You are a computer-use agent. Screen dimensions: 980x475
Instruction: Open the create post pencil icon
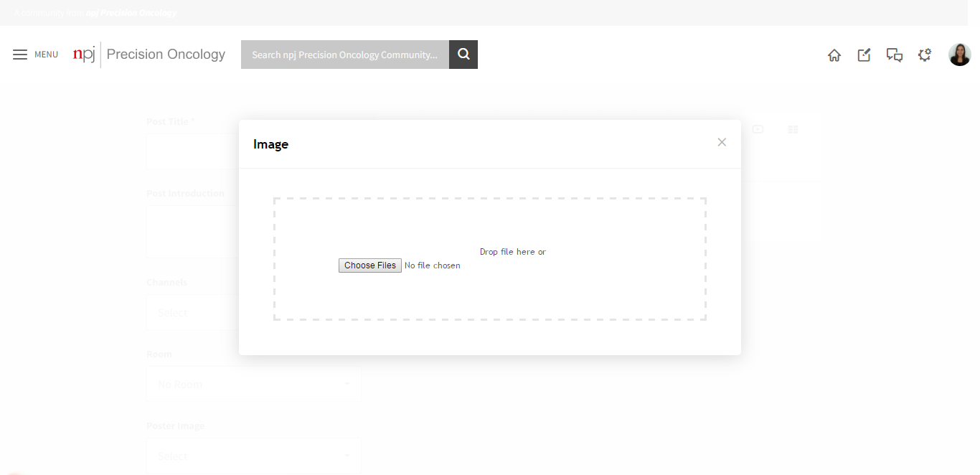coord(864,55)
